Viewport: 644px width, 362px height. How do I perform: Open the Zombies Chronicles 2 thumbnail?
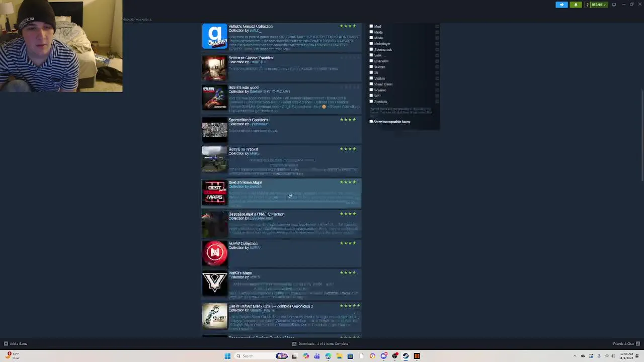tap(215, 316)
